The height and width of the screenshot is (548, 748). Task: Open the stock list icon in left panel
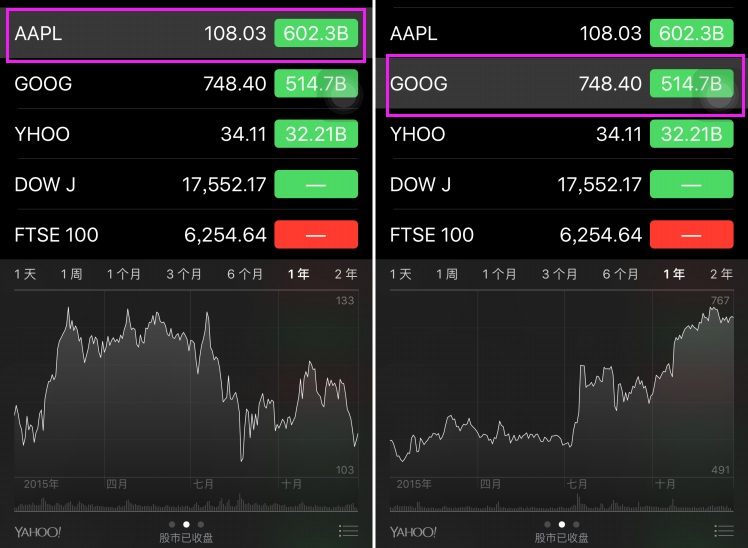pyautogui.click(x=348, y=530)
